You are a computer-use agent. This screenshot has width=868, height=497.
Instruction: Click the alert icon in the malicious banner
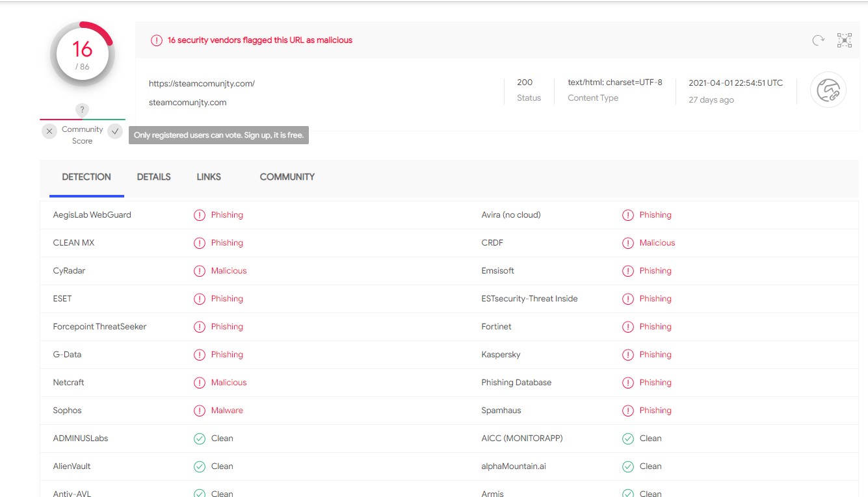click(156, 40)
